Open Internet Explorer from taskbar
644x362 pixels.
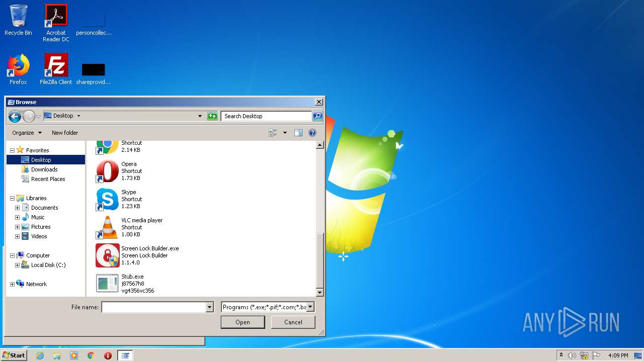pos(40,355)
